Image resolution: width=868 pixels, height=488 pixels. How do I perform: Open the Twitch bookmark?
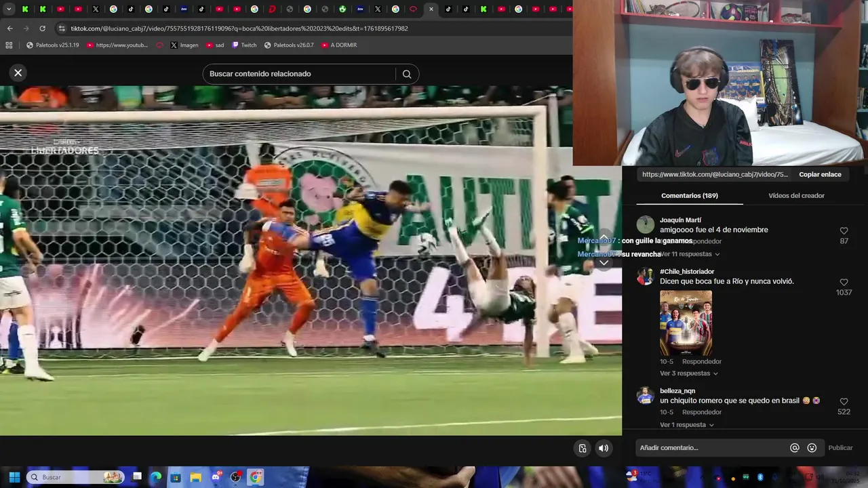(x=244, y=45)
